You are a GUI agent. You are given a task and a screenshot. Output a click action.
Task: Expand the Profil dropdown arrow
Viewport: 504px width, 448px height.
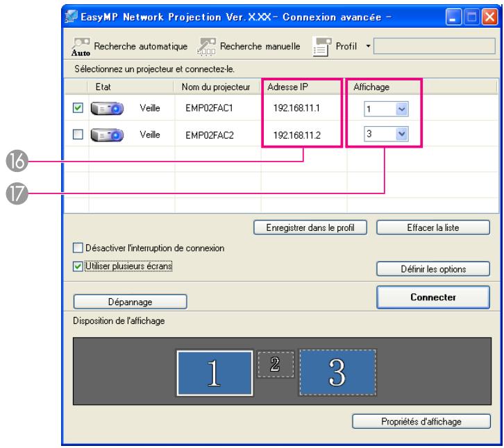tap(368, 46)
